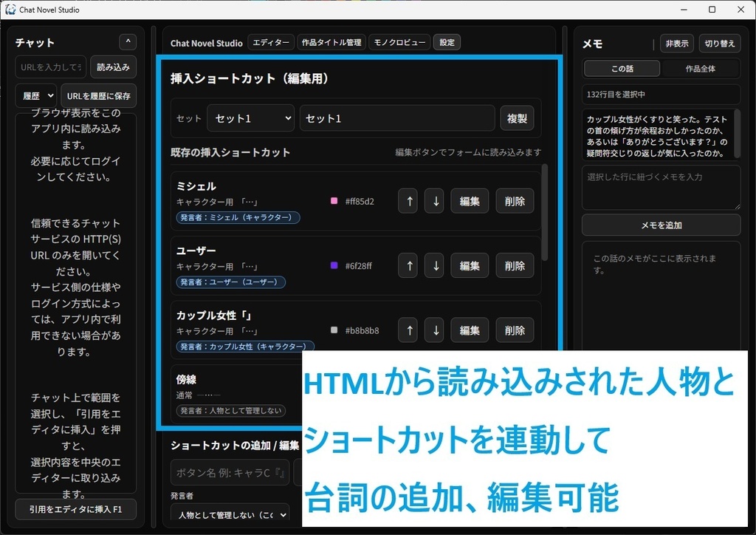Click memo input 選択した行に紐づくメモを入力
This screenshot has width=756, height=535.
661,188
